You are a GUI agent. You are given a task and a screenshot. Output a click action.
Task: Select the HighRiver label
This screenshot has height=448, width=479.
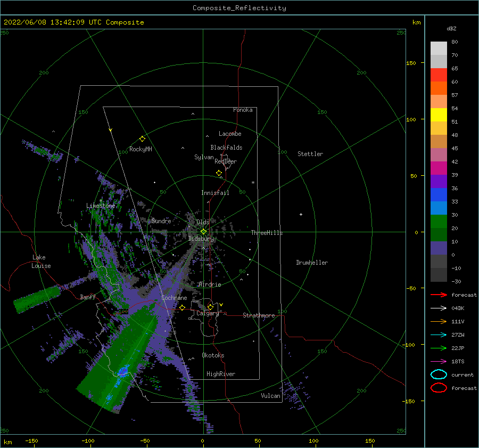pyautogui.click(x=221, y=374)
